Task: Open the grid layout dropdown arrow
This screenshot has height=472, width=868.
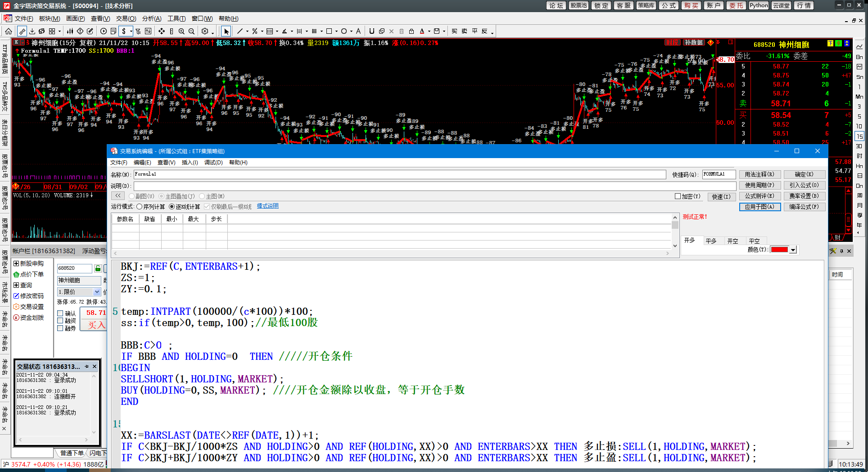Action: tap(59, 32)
